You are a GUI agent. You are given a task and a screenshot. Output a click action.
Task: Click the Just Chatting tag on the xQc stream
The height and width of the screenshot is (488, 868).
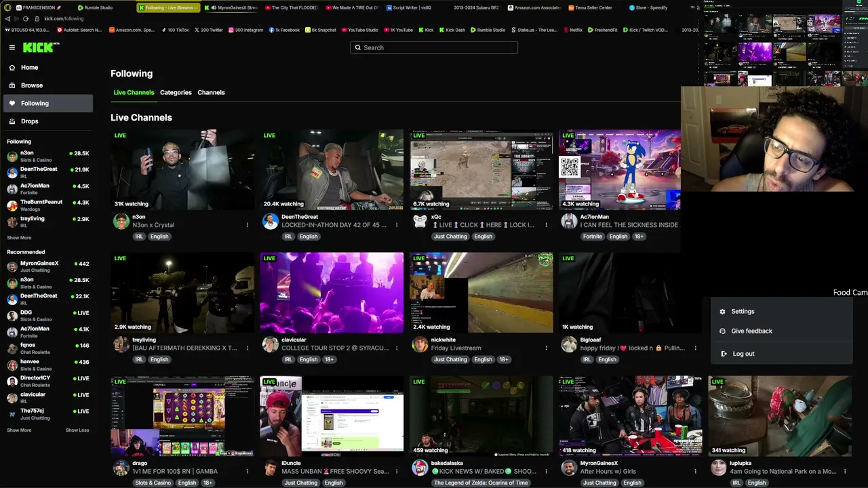(x=451, y=237)
